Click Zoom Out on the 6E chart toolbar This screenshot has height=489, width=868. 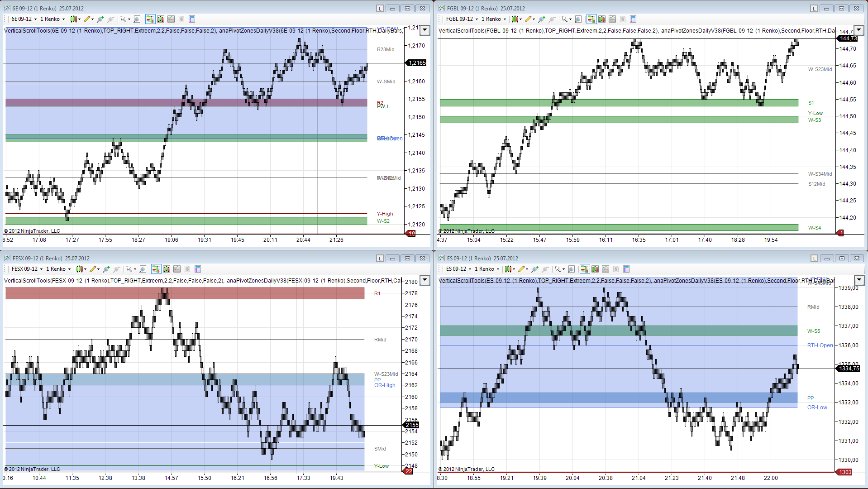click(111, 19)
